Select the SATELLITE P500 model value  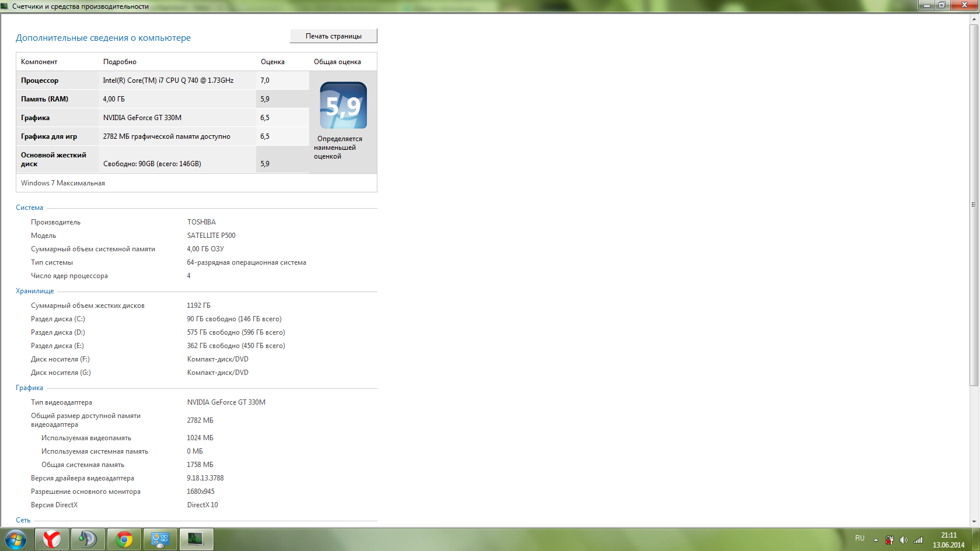211,236
